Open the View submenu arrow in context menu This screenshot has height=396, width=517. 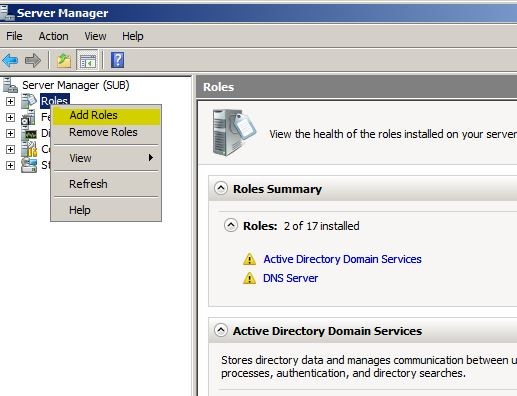tap(151, 157)
